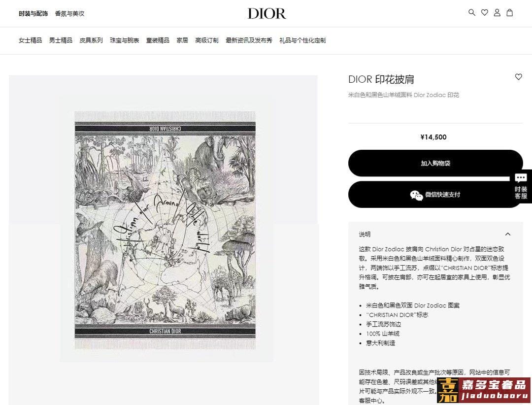Click the scarf product image

[x=165, y=230]
